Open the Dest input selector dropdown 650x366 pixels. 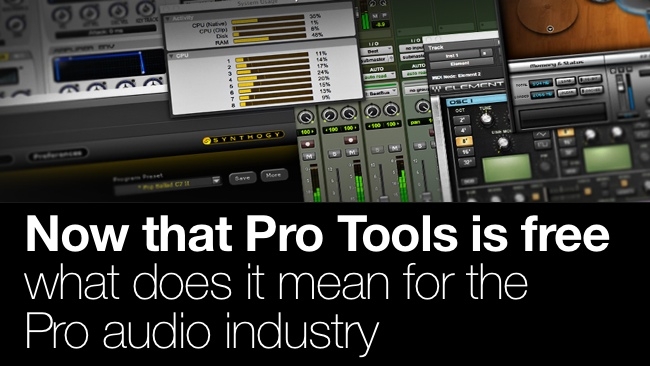(x=376, y=51)
